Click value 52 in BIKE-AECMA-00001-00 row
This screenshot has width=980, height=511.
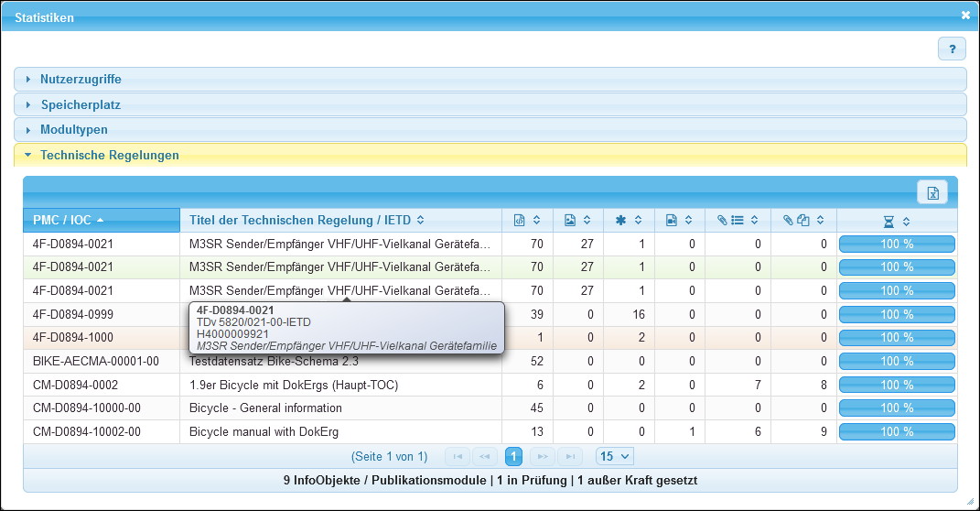[x=537, y=362]
